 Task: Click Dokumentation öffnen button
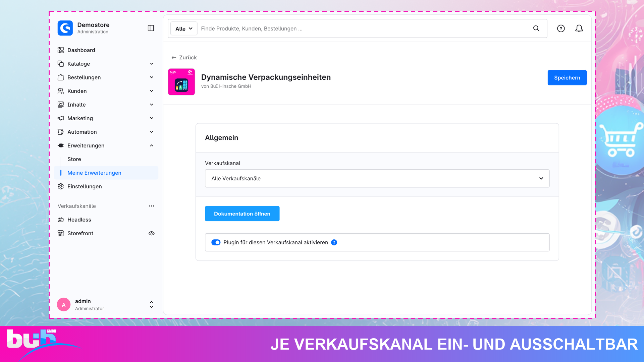242,214
